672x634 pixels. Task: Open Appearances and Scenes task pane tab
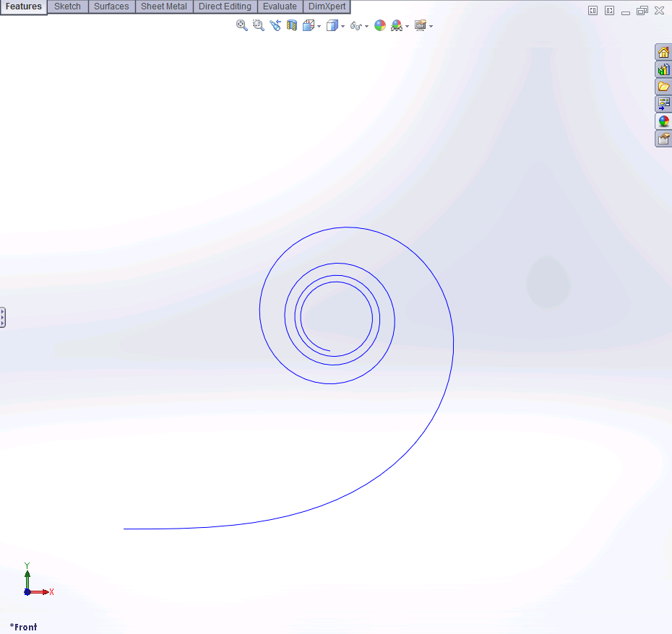(663, 121)
